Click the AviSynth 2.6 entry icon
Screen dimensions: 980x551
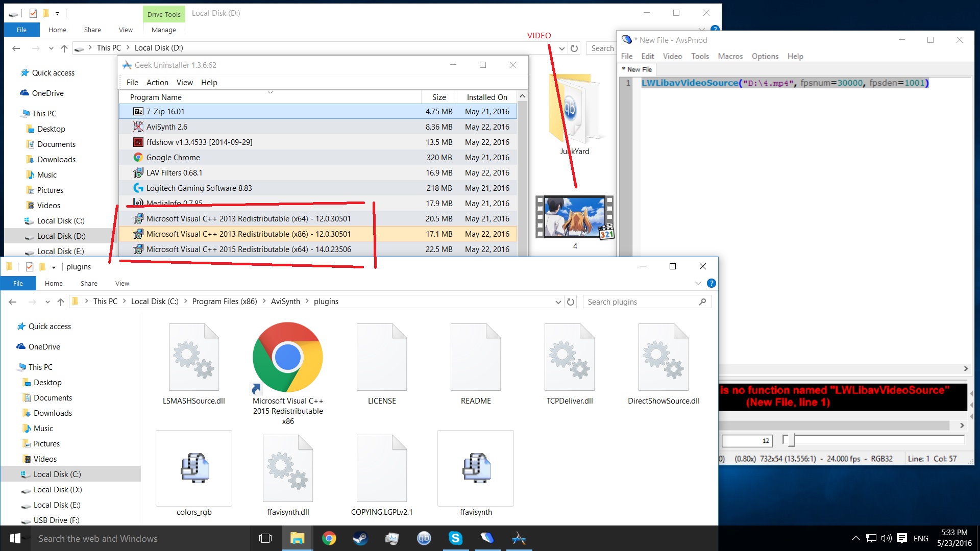(138, 127)
